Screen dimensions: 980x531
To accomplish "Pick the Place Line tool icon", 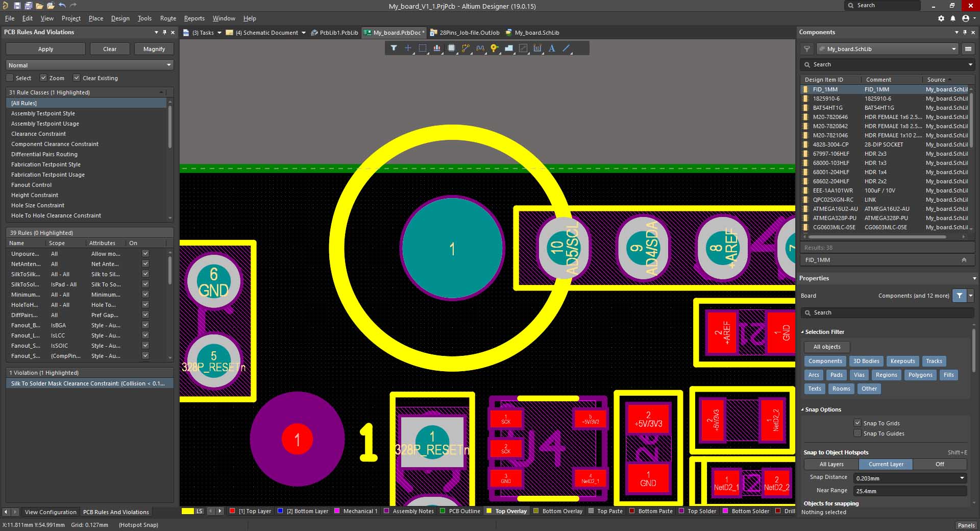I will [x=566, y=48].
